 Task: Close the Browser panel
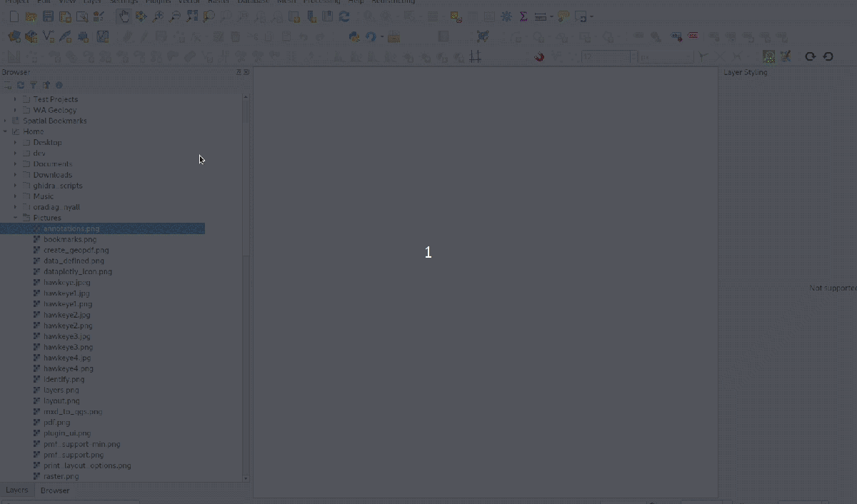[x=246, y=72]
